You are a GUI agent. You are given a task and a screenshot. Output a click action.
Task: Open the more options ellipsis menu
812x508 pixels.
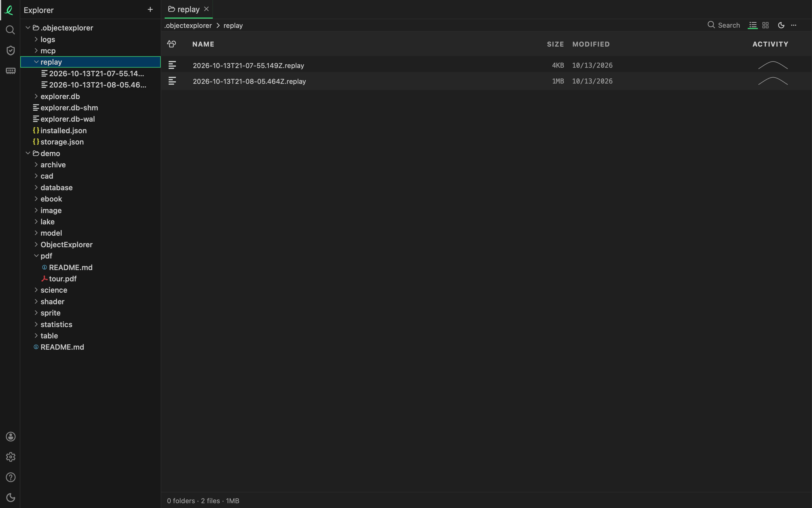coord(794,25)
